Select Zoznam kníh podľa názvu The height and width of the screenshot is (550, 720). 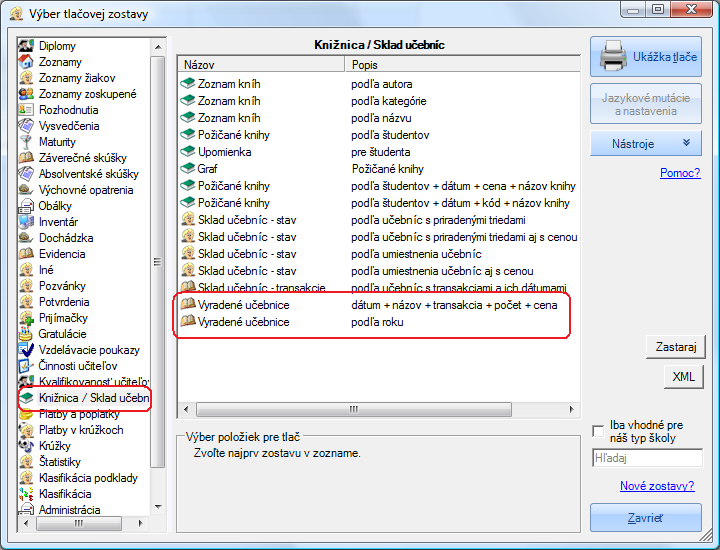coord(378,118)
